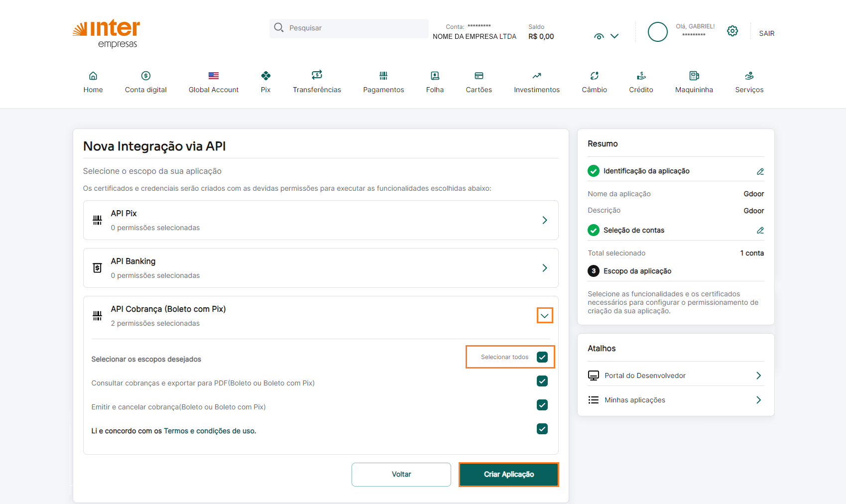The width and height of the screenshot is (846, 504).
Task: Disable 'Emitir e cancelar cobrança' permission
Action: (542, 405)
